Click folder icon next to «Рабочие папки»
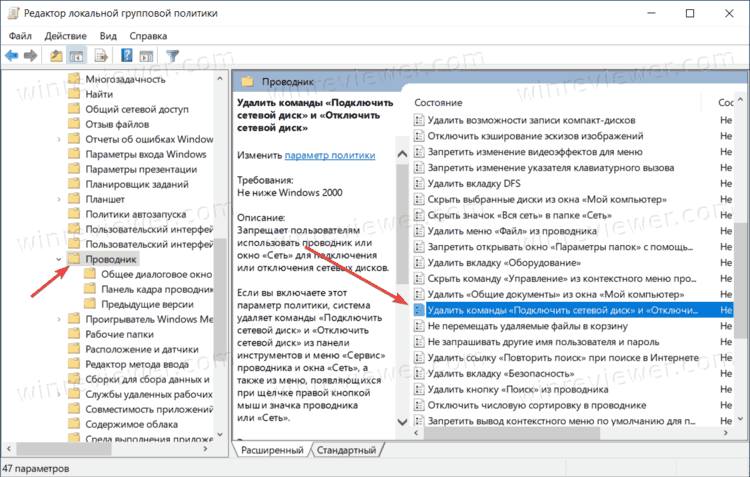Viewport: 750px width, 477px height. [x=74, y=334]
